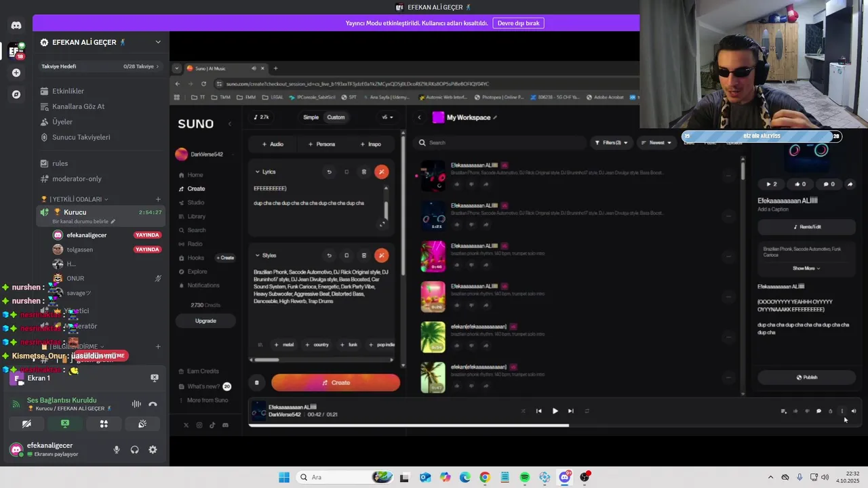Skip to next track in player
This screenshot has height=488, width=868.
tap(570, 411)
